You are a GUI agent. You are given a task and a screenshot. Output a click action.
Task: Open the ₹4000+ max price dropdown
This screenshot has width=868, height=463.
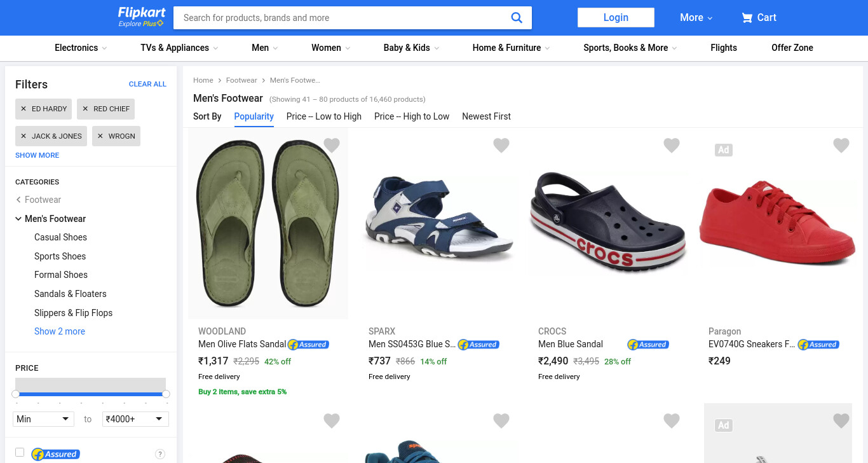click(x=135, y=419)
